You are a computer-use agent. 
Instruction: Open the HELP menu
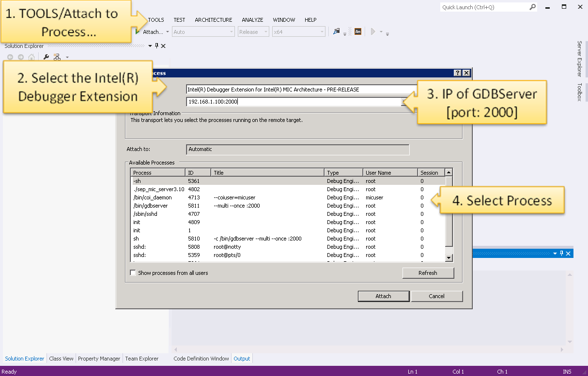pos(310,20)
